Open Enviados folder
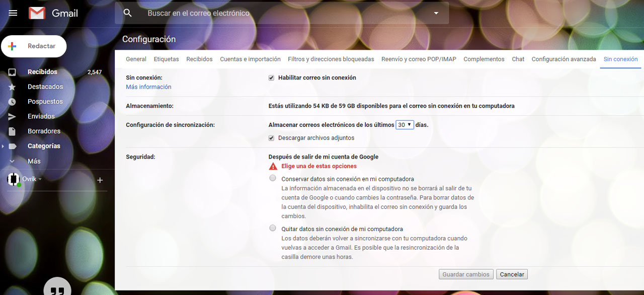 pos(41,116)
